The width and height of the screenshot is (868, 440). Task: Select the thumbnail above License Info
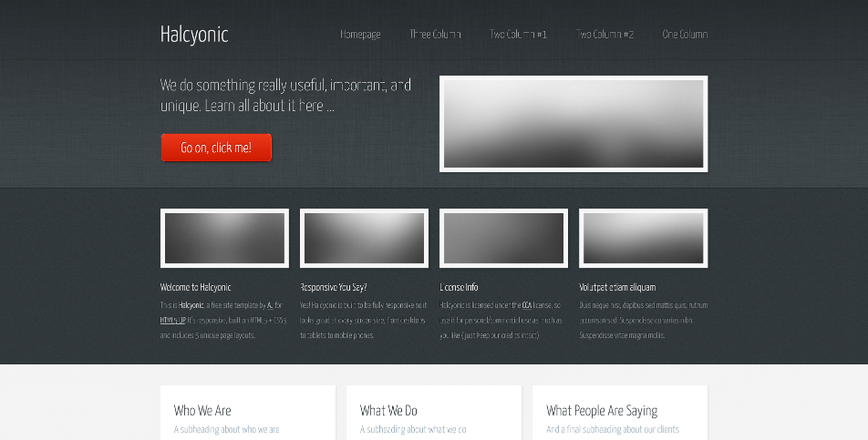503,239
